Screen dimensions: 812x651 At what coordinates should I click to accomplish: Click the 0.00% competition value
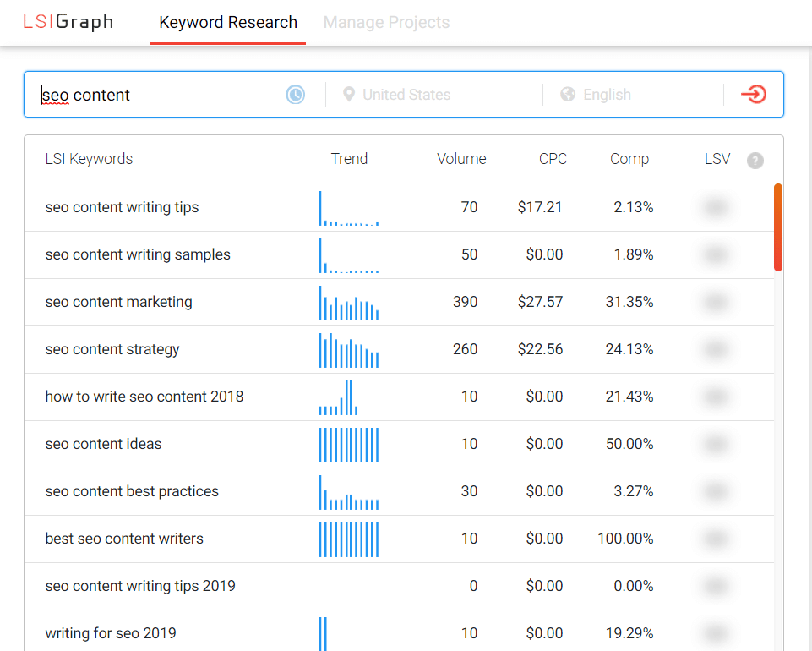click(x=634, y=586)
